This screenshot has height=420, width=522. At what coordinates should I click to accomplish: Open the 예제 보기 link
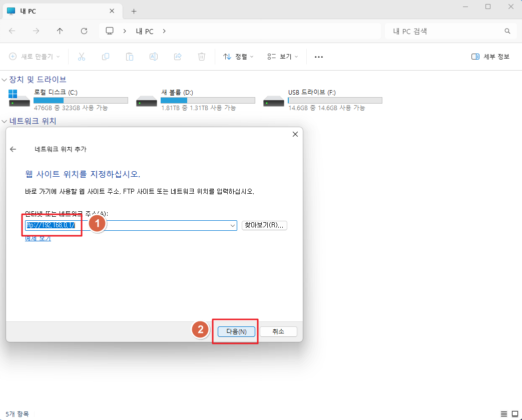click(x=38, y=238)
